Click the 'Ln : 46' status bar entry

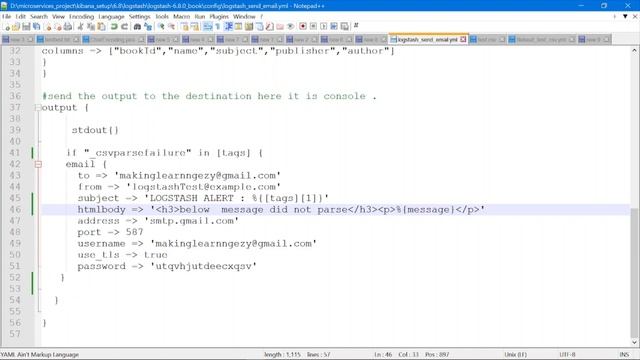point(383,354)
